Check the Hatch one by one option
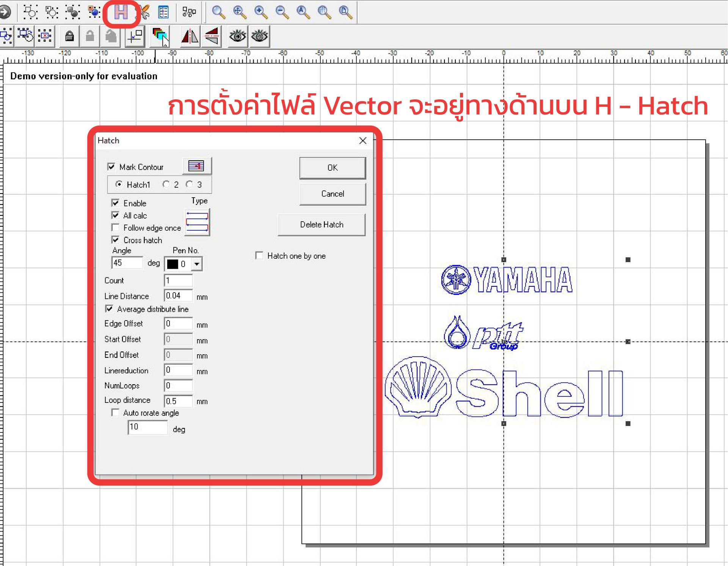Screen dimensions: 728x566 click(259, 255)
